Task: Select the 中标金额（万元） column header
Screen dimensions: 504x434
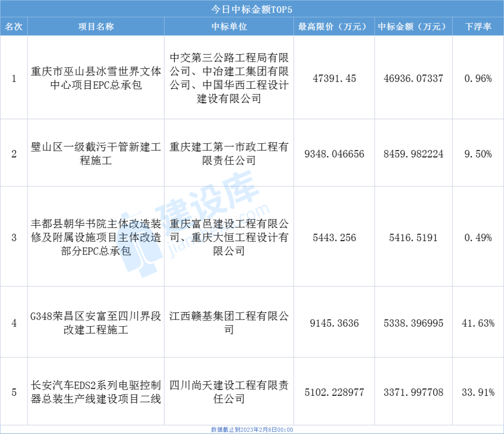Action: click(x=413, y=27)
